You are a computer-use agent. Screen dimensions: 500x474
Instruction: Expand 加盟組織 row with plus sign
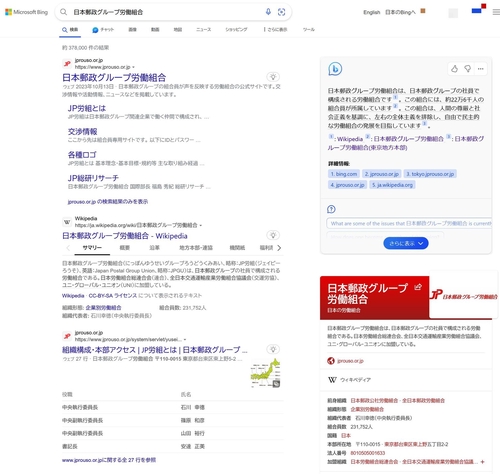[x=482, y=462]
